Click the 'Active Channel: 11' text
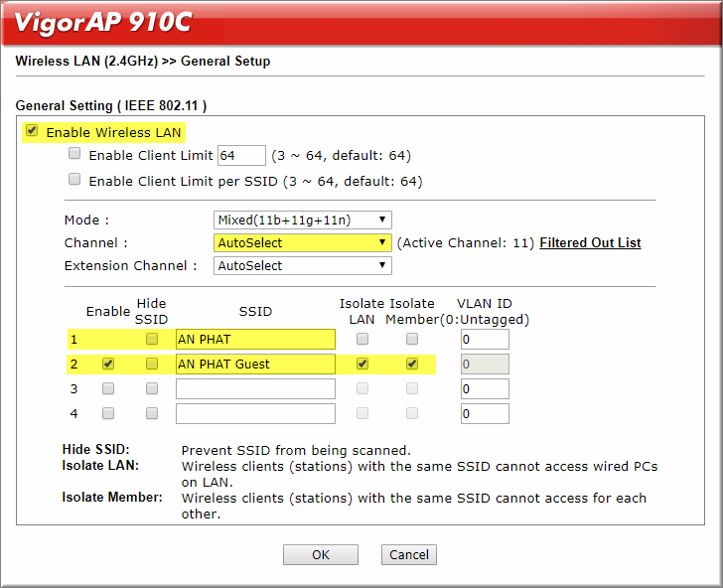Image resolution: width=723 pixels, height=588 pixels. (465, 243)
